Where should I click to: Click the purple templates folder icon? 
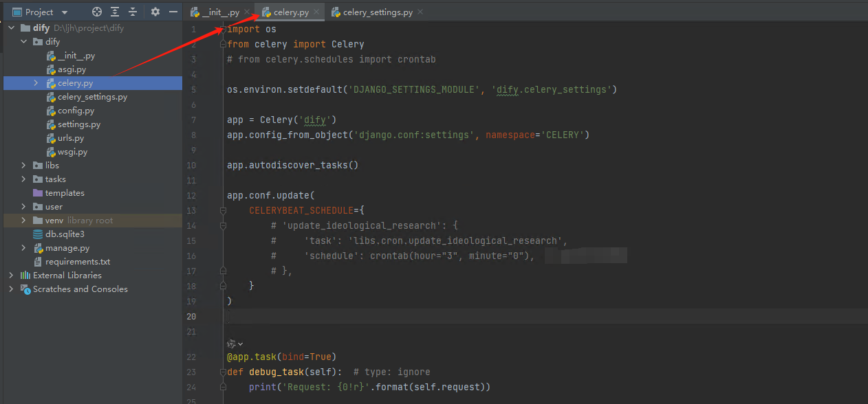click(x=39, y=193)
